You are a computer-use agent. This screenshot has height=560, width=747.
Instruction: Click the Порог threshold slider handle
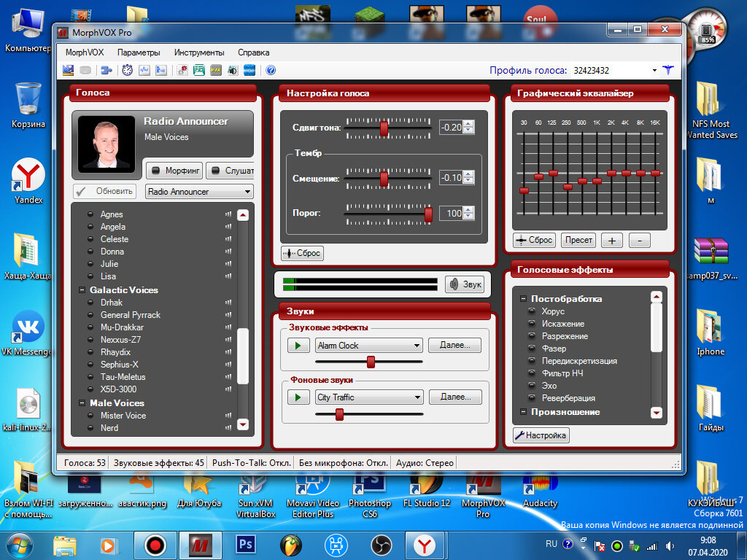[428, 214]
